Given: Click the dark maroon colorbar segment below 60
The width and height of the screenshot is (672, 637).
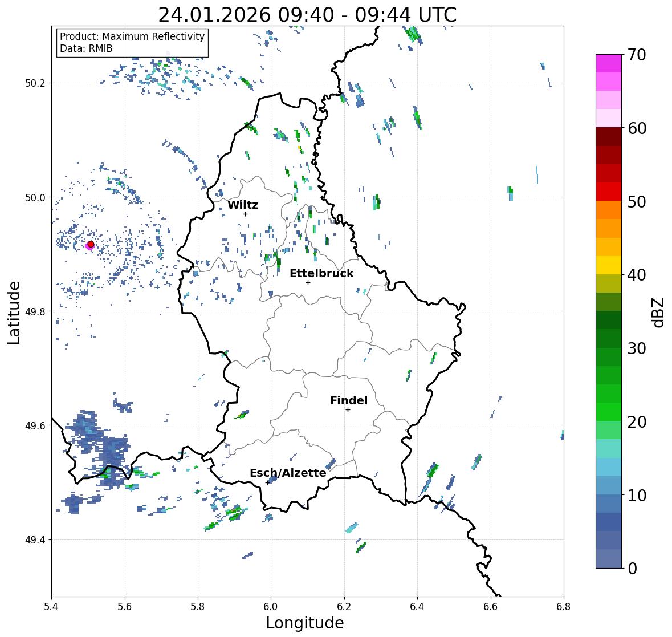Looking at the screenshot, I should point(609,137).
